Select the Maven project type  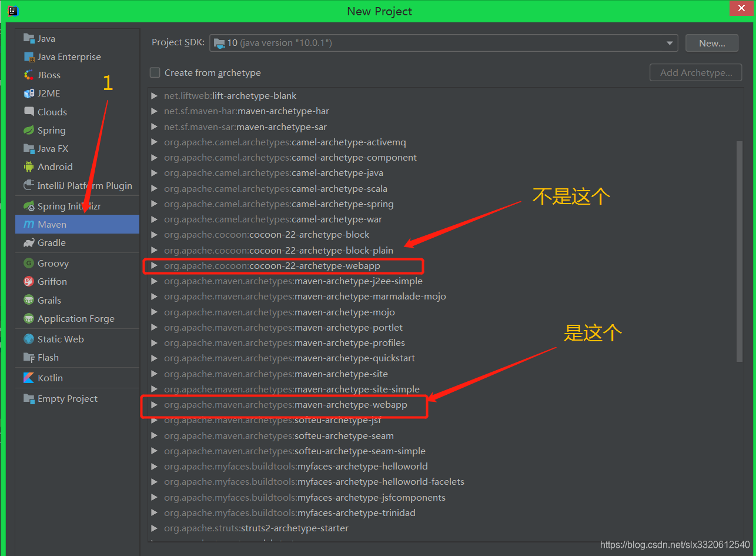point(77,224)
